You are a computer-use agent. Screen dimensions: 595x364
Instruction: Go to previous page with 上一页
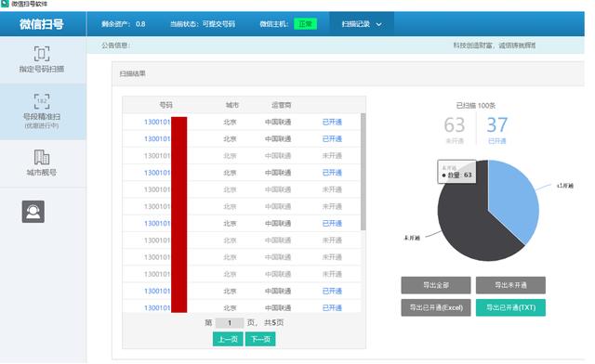pyautogui.click(x=228, y=339)
